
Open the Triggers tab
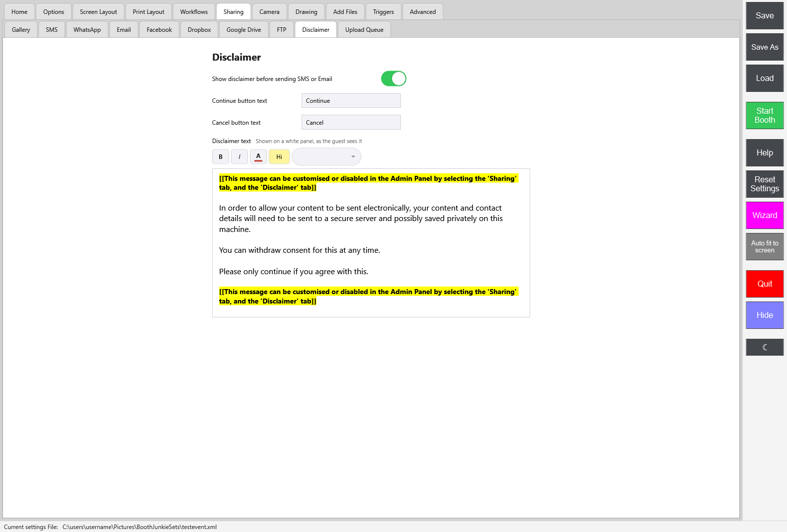coord(384,12)
